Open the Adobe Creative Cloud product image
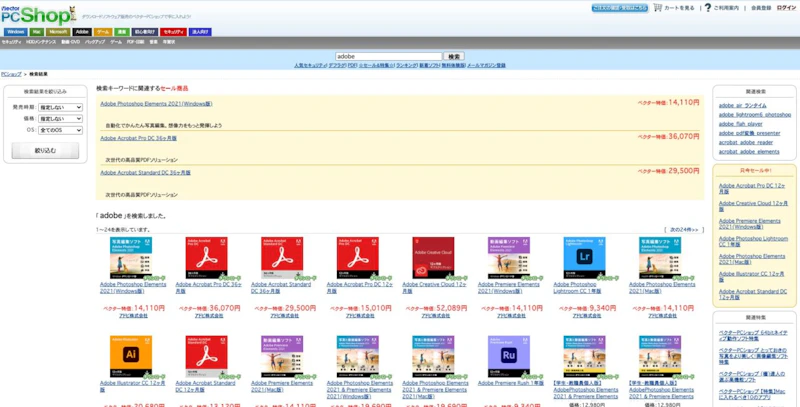Screen dimensions: 800x407 tap(433, 258)
